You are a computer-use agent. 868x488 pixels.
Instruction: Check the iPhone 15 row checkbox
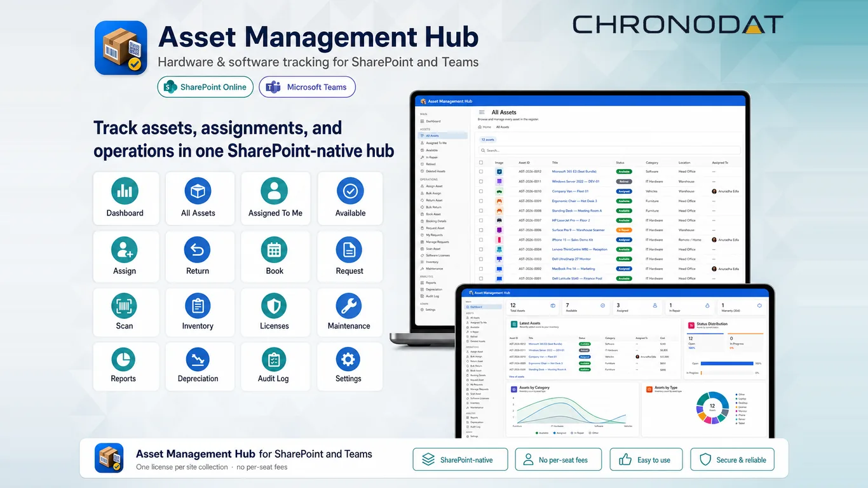point(481,240)
